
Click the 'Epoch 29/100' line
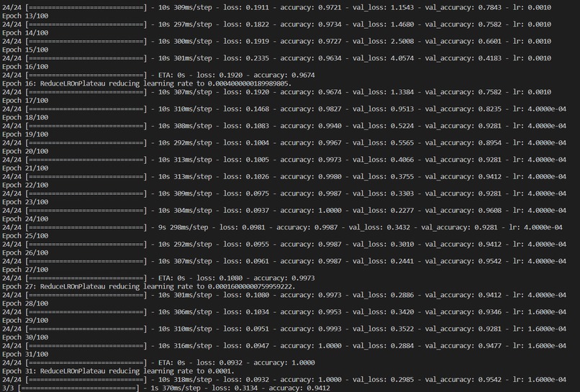[25, 321]
